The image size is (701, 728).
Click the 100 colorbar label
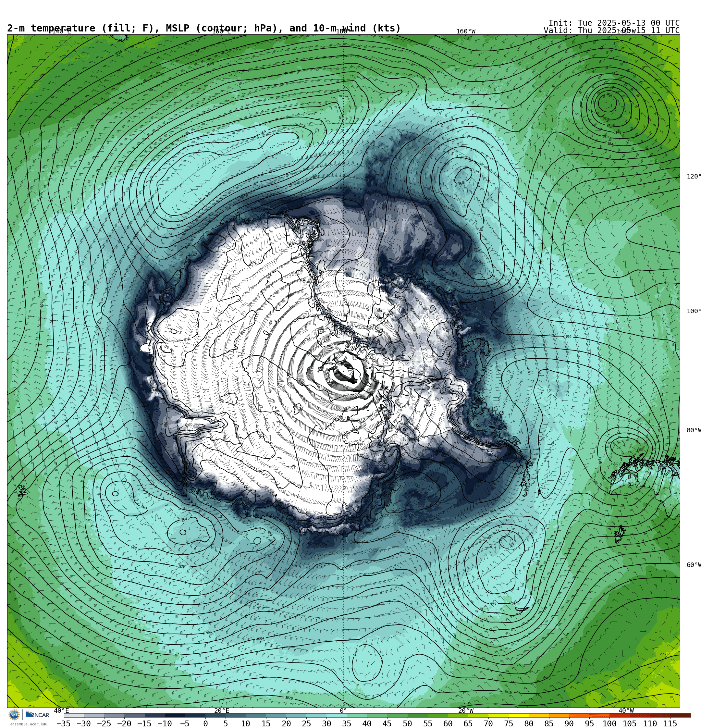click(609, 723)
